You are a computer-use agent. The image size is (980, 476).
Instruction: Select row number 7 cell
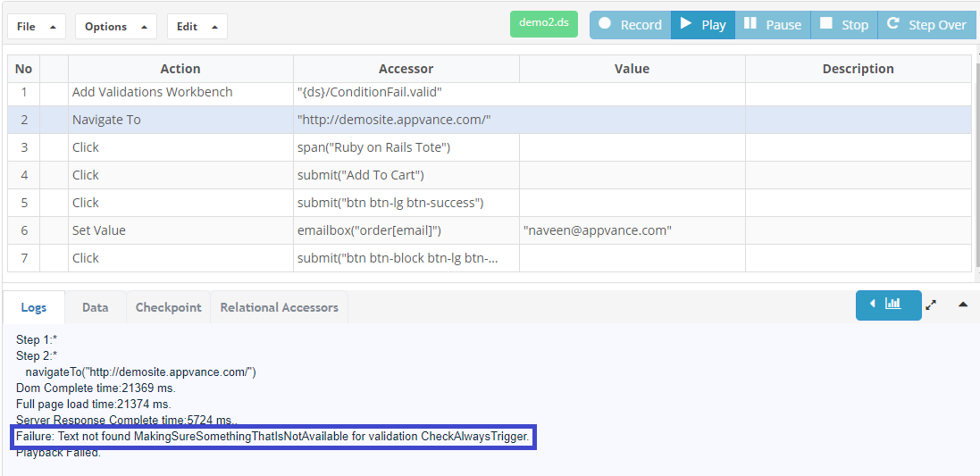pyautogui.click(x=24, y=258)
